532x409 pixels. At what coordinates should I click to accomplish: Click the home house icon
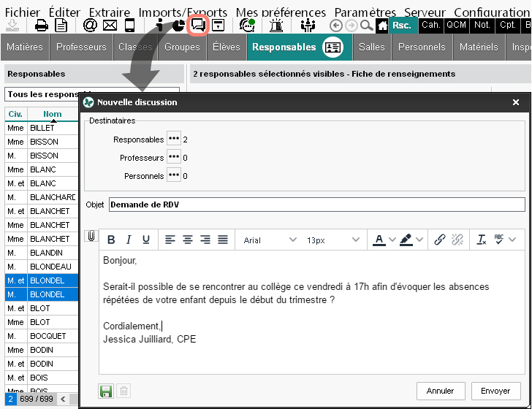click(382, 26)
